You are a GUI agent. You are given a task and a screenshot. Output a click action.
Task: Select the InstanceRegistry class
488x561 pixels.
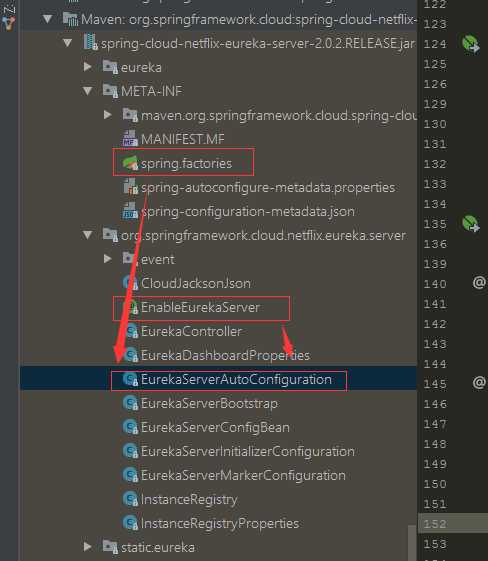pyautogui.click(x=189, y=499)
